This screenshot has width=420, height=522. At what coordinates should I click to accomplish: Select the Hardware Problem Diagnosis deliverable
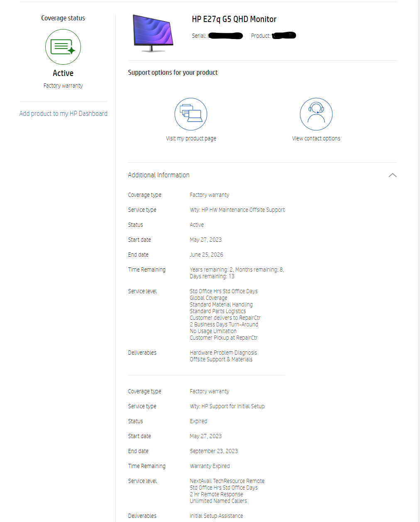[x=223, y=353]
